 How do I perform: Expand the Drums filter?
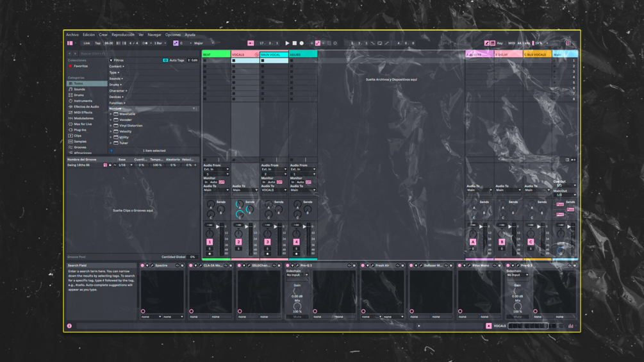tap(116, 85)
